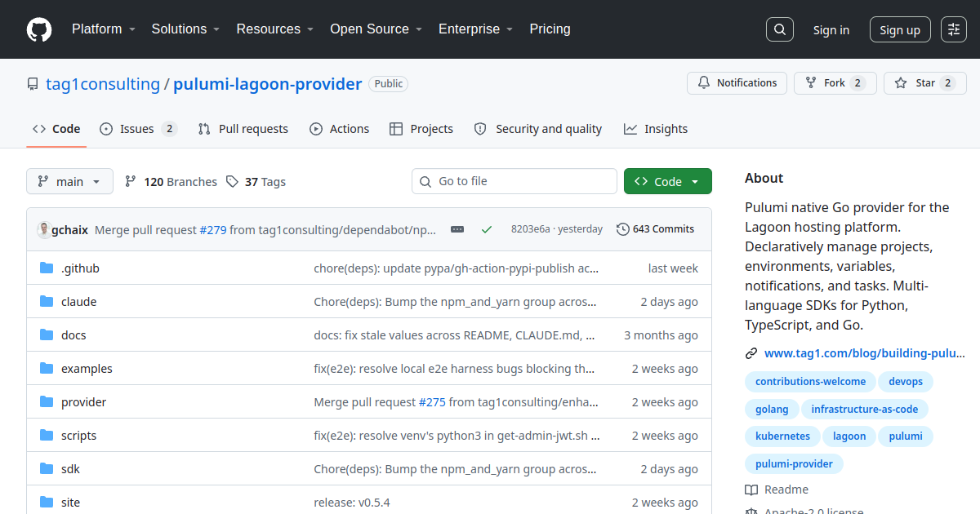This screenshot has width=980, height=514.
Task: Click the Go to file field
Action: tap(514, 181)
